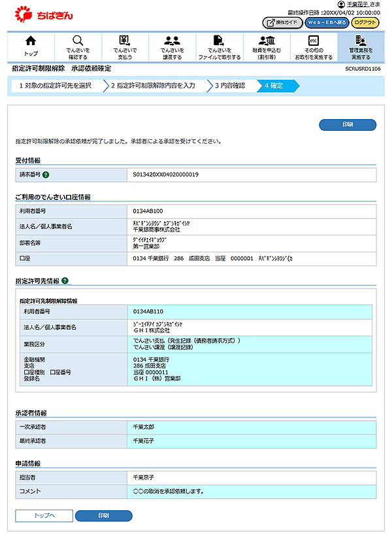This screenshot has width=392, height=539.
Task: Select first approver 千葉太郎
Action: [x=144, y=427]
